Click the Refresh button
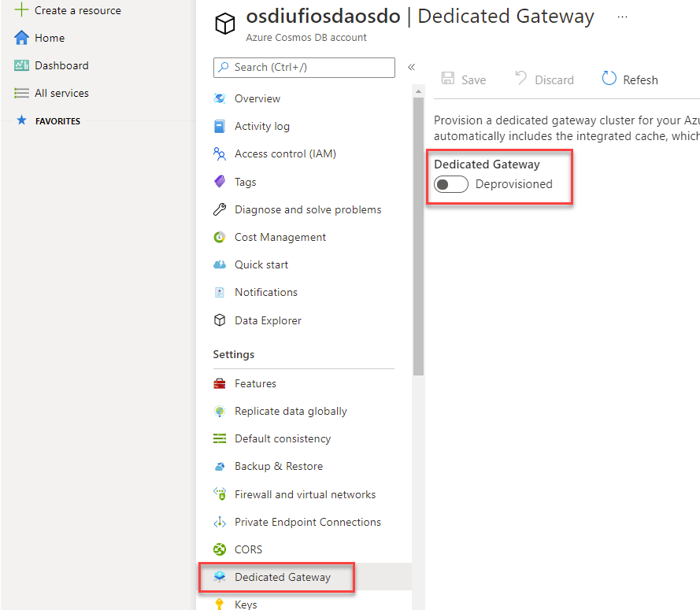The height and width of the screenshot is (610, 700). pyautogui.click(x=629, y=79)
